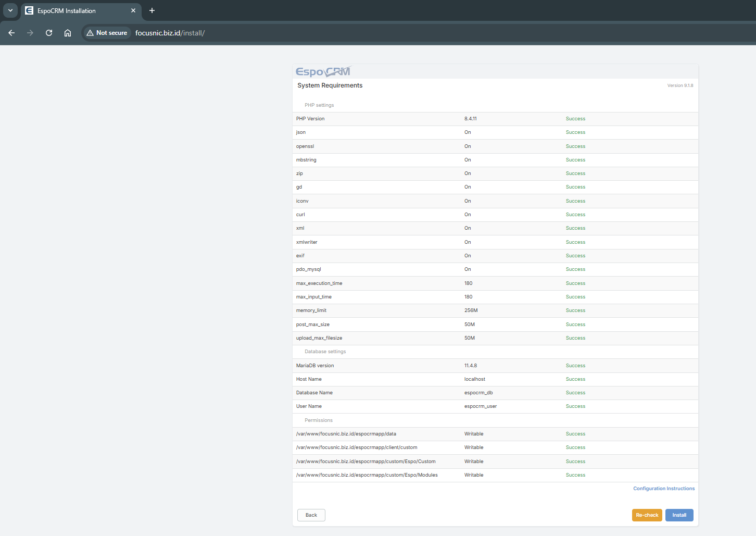This screenshot has width=756, height=536.
Task: Click the PHP Version row label
Action: (x=310, y=119)
